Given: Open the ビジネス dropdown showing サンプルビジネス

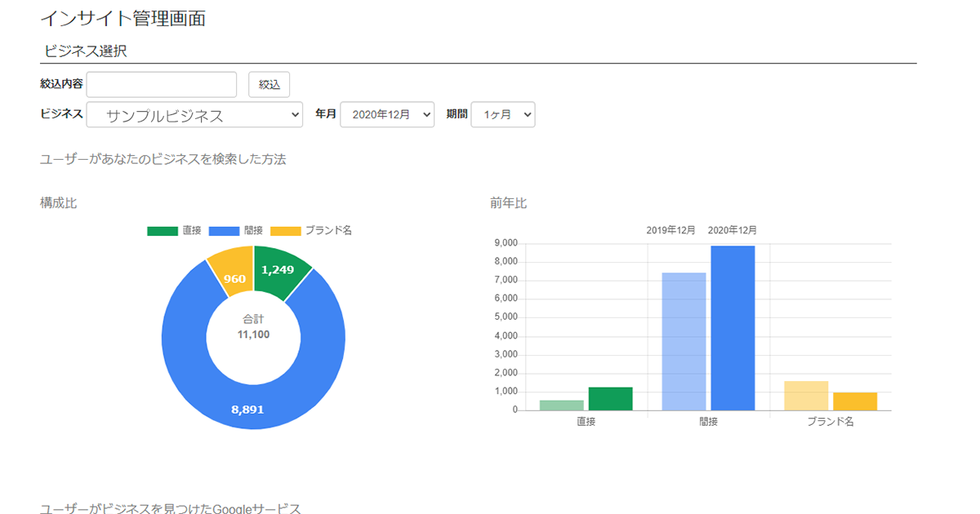Looking at the screenshot, I should pos(194,115).
